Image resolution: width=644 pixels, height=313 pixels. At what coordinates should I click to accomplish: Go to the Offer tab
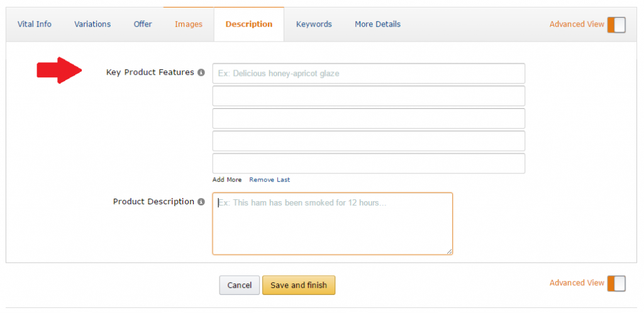143,25
